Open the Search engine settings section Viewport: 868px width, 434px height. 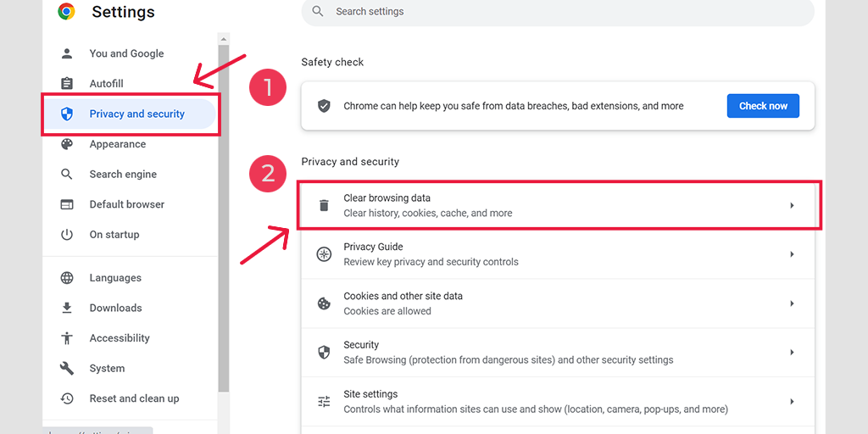tap(123, 175)
